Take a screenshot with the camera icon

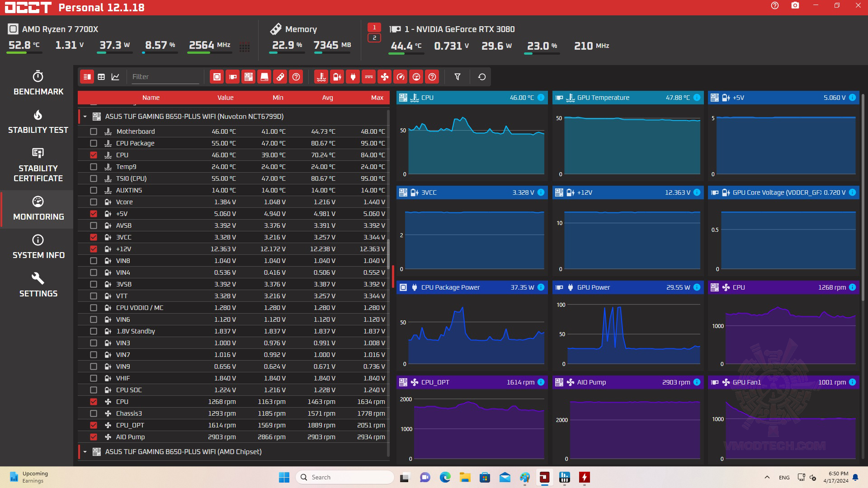pos(795,6)
